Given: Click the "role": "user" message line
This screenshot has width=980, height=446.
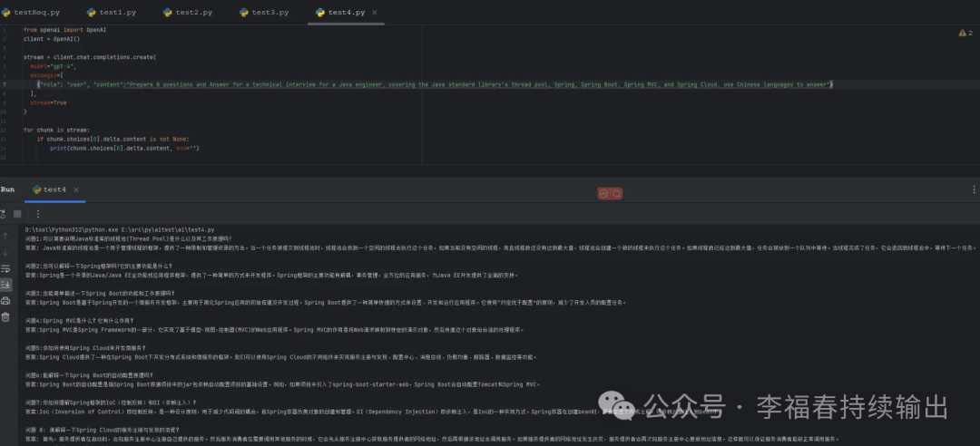Looking at the screenshot, I should tap(435, 84).
